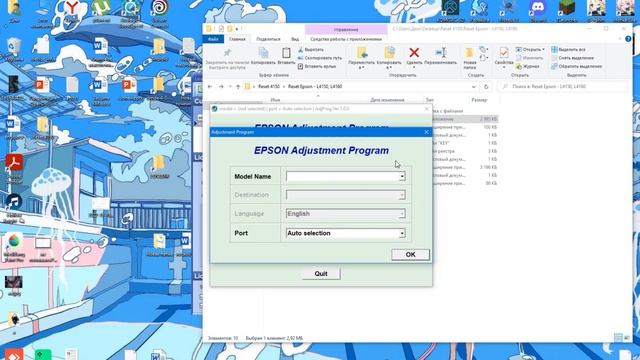The image size is (640, 360).
Task: Click Журнал history in the ribbon
Action: [528, 66]
